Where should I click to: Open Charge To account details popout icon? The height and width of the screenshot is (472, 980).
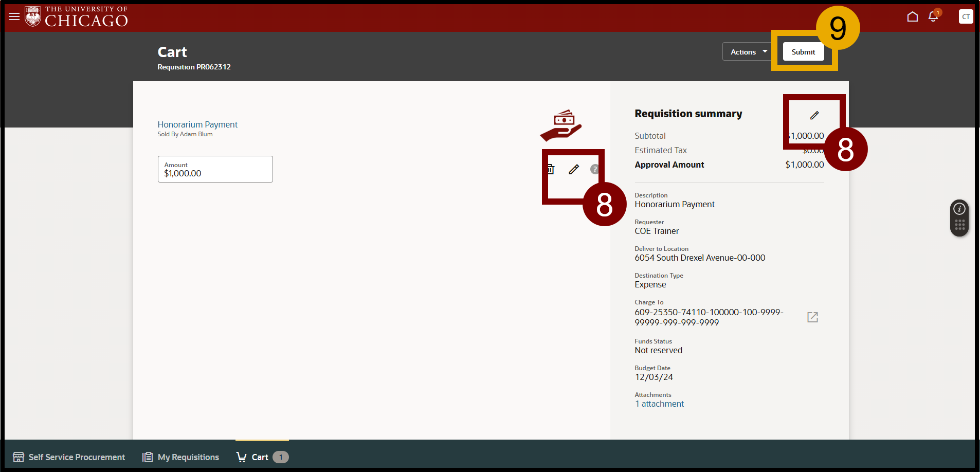tap(812, 317)
